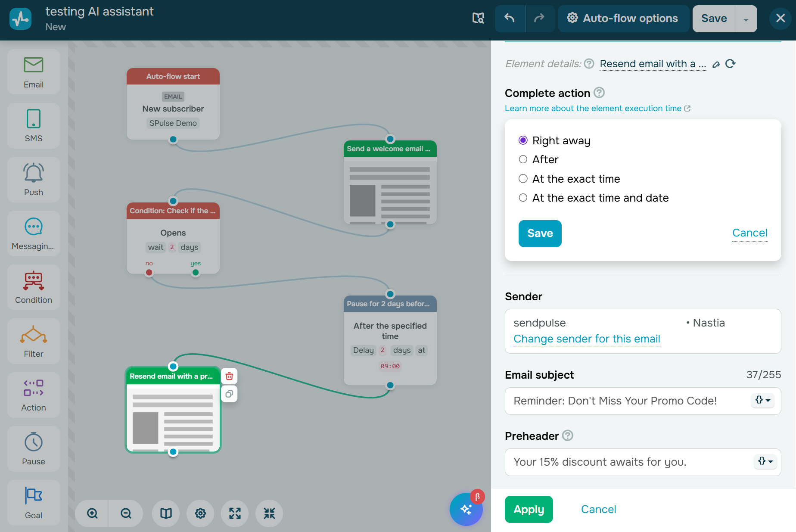Open the AI assistant beta button
The width and height of the screenshot is (796, 532).
[x=466, y=509]
